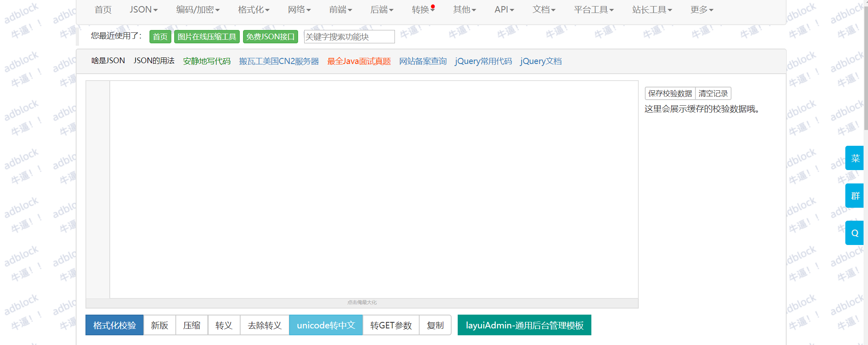The image size is (868, 345).
Task: Expand the 格式化 dropdown in navbar
Action: click(x=254, y=10)
